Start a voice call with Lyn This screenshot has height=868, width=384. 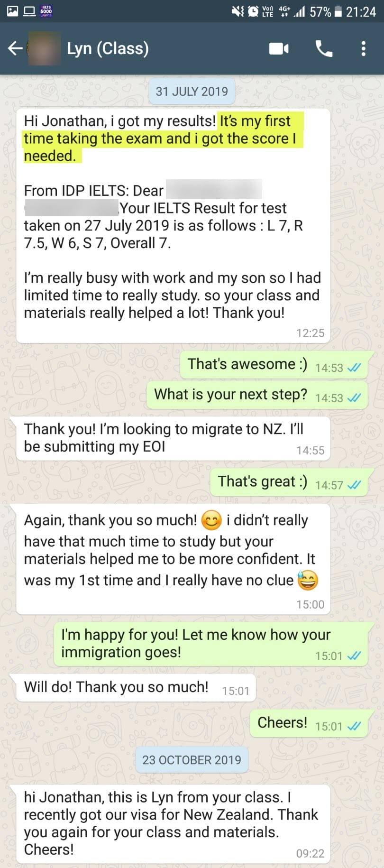[x=324, y=48]
